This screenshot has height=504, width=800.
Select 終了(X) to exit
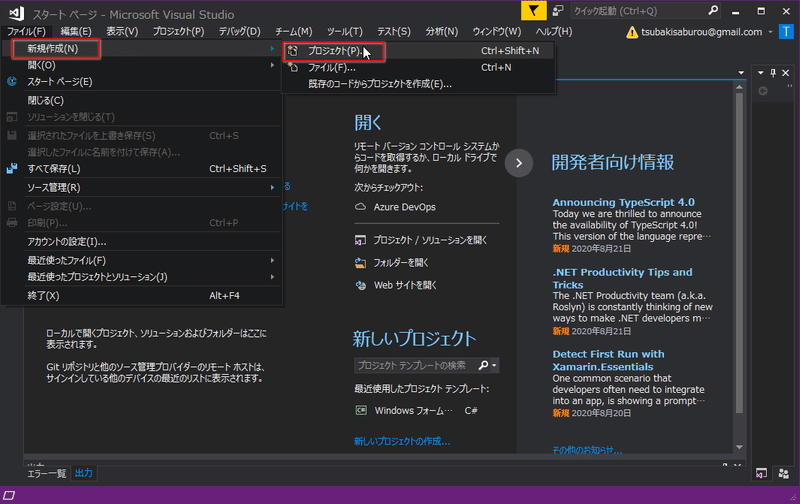(x=142, y=296)
